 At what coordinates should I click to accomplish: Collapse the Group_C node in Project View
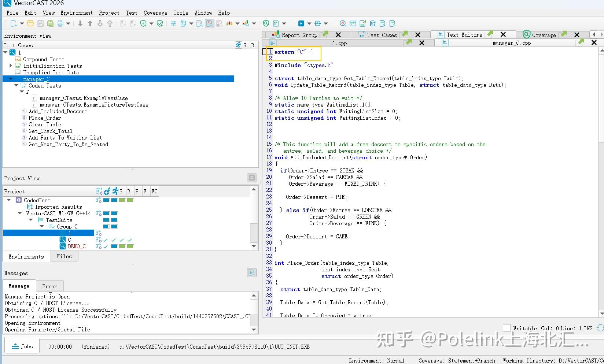(x=42, y=226)
